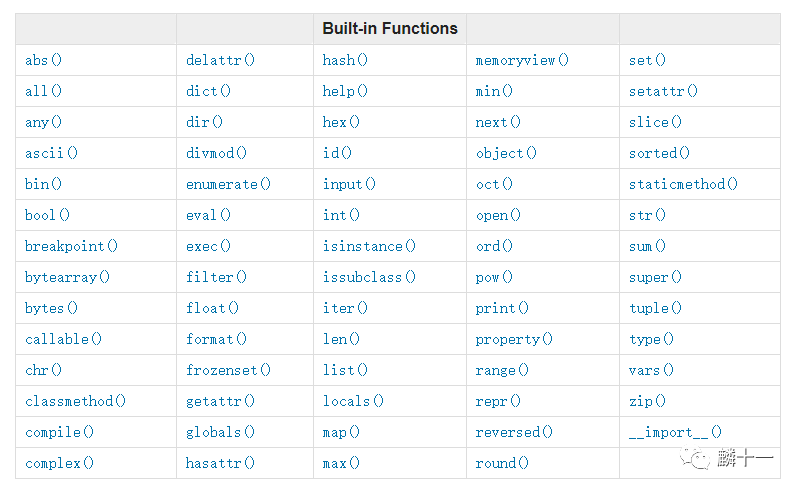Select the oct() link
Screen dimensions: 799x492
point(494,184)
